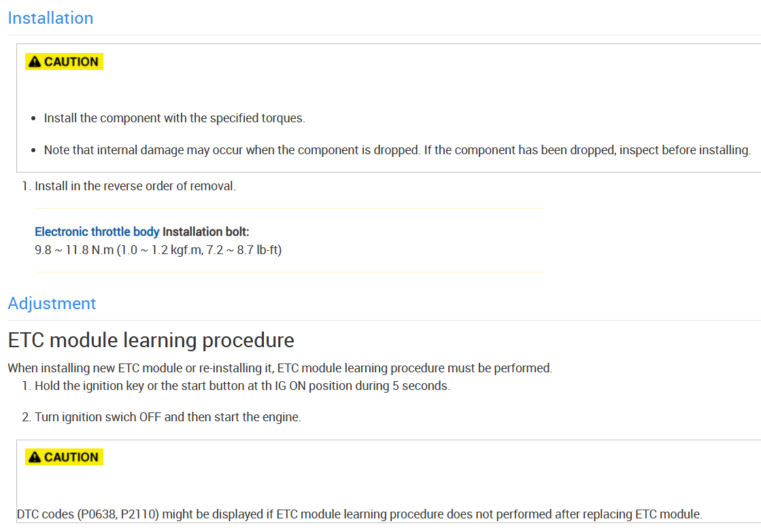The width and height of the screenshot is (761, 532).
Task: Click the Installation section heading
Action: coord(50,18)
